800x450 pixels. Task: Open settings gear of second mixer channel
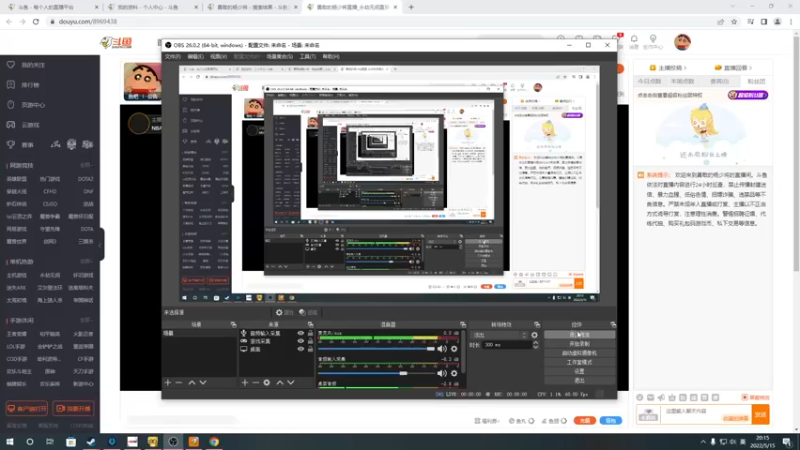pos(454,373)
